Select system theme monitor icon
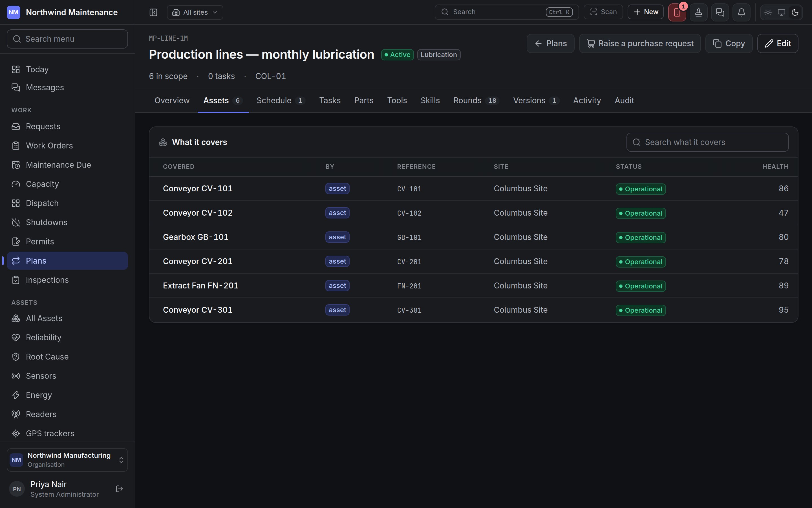812x508 pixels. [782, 12]
